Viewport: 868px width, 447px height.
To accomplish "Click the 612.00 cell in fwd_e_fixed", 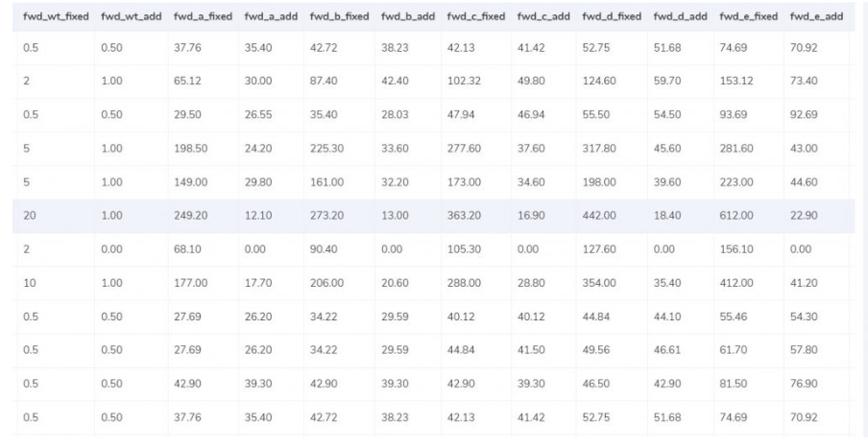I will point(735,216).
